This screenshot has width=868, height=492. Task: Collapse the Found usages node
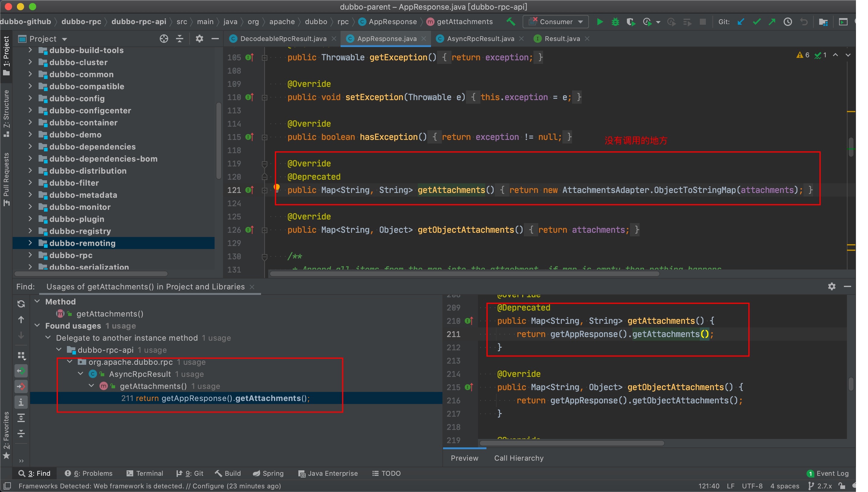pos(37,325)
